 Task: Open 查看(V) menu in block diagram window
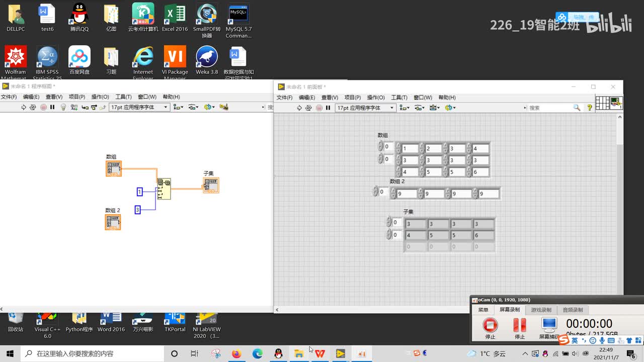point(54,97)
